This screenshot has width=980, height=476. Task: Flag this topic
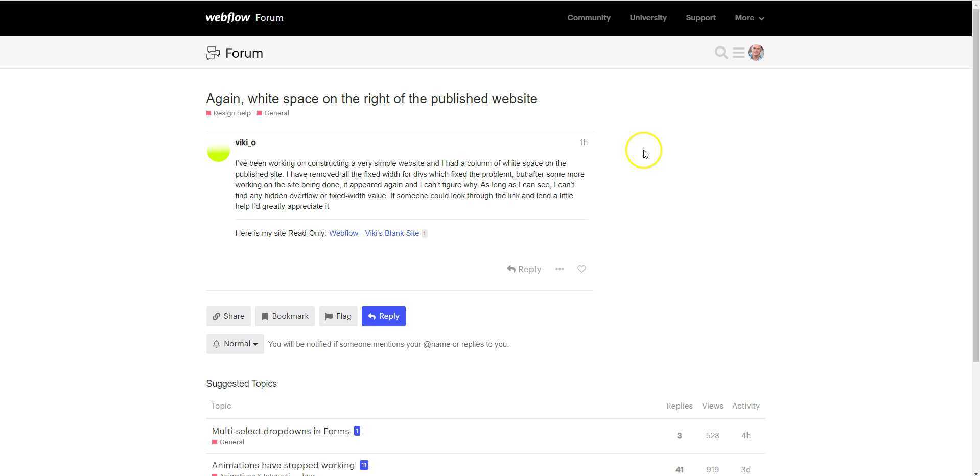click(x=338, y=316)
